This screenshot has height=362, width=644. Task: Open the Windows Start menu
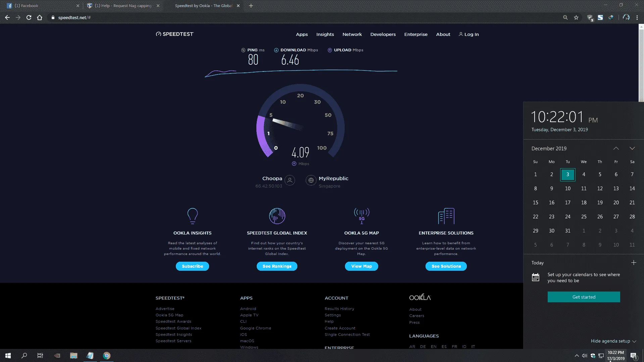click(8, 356)
